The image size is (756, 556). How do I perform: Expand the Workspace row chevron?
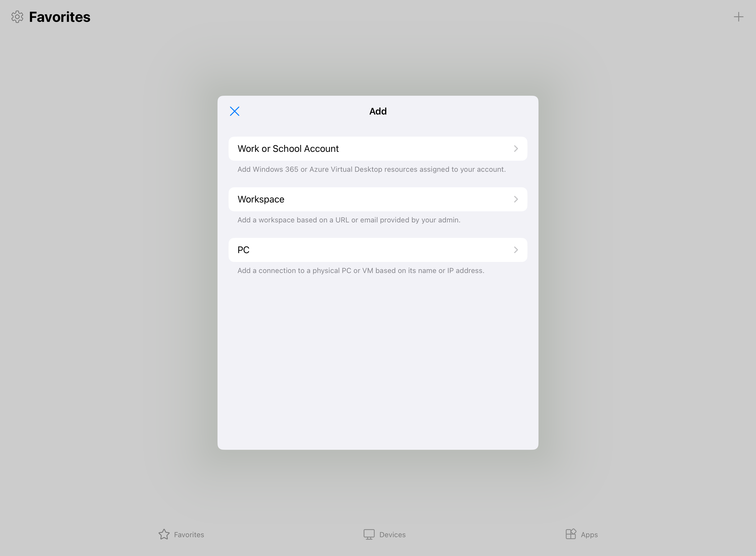click(x=516, y=199)
